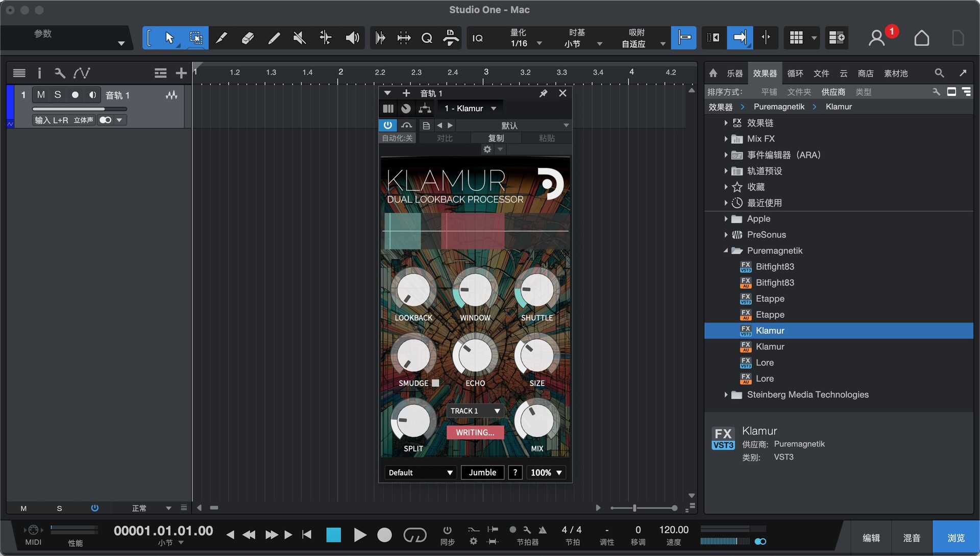Open Klamur help question mark
The image size is (980, 556).
(515, 472)
